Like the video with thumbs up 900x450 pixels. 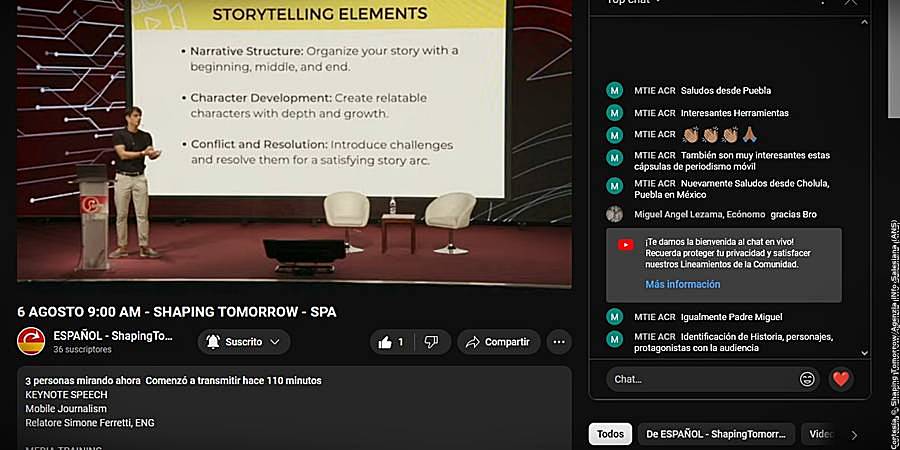coord(391,342)
